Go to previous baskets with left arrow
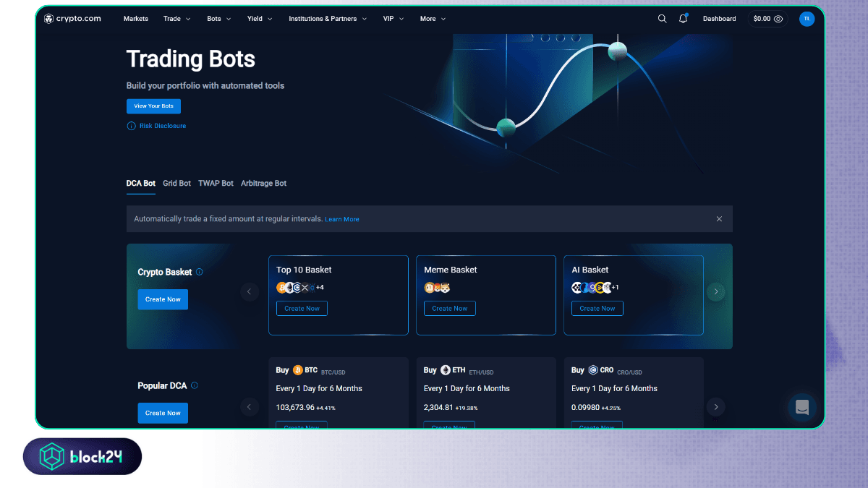Viewport: 868px width, 488px height. [x=249, y=291]
